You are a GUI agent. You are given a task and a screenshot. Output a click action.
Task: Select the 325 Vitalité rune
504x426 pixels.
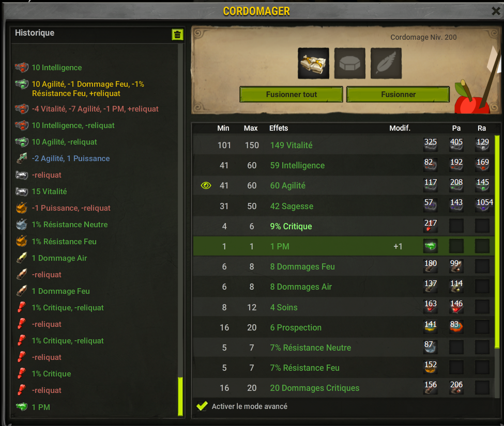[431, 145]
